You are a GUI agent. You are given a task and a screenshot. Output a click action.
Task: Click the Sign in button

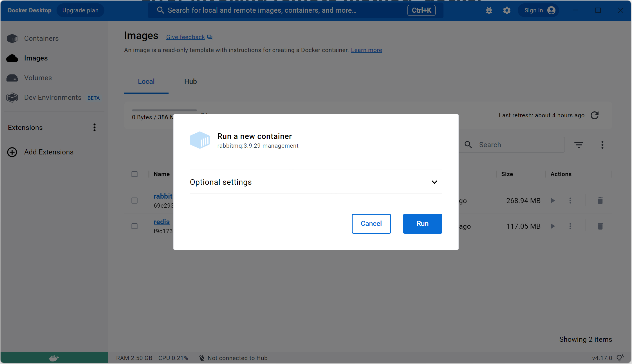tap(539, 10)
